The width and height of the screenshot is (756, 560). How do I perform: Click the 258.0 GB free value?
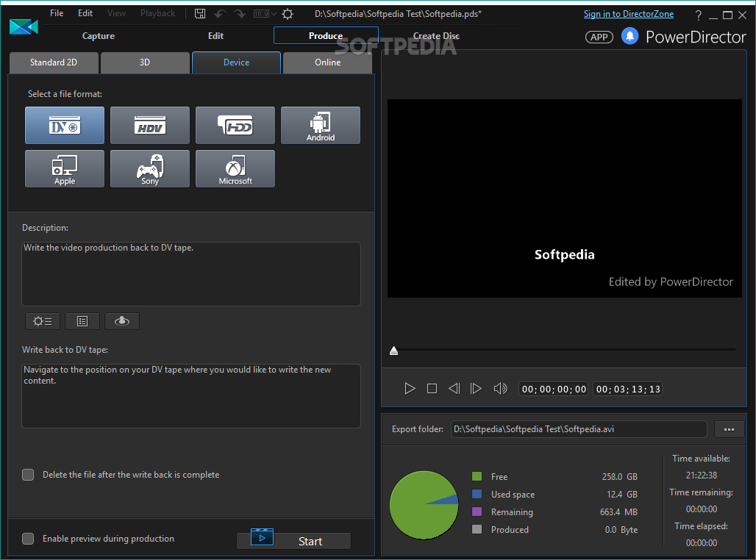tap(619, 477)
